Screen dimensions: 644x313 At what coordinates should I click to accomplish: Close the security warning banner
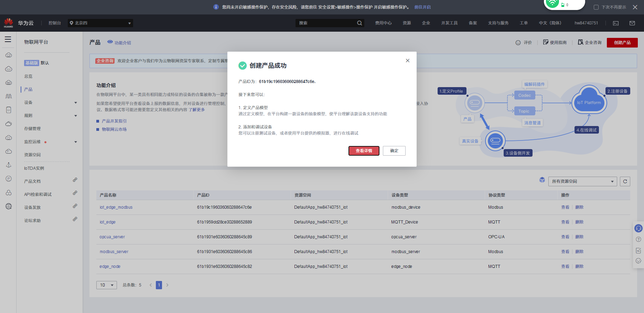(x=635, y=7)
